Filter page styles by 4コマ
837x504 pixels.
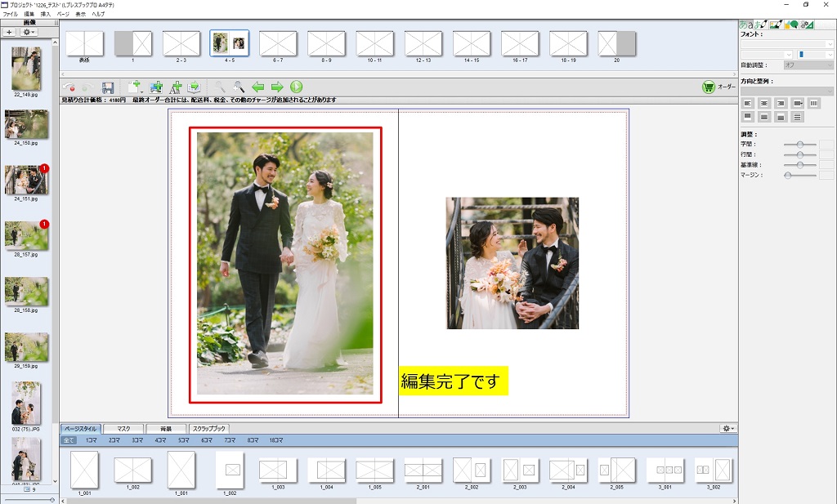tap(161, 440)
